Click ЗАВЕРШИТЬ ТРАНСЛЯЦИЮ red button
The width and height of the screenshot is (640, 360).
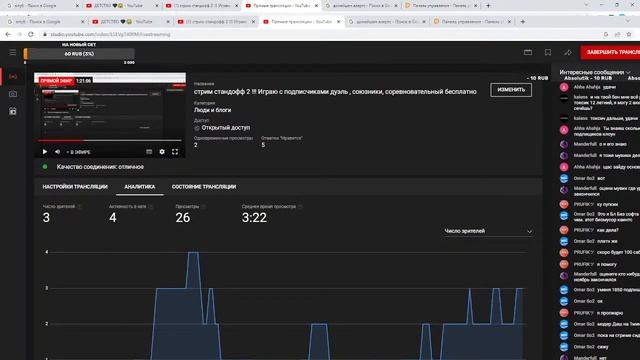click(x=611, y=52)
